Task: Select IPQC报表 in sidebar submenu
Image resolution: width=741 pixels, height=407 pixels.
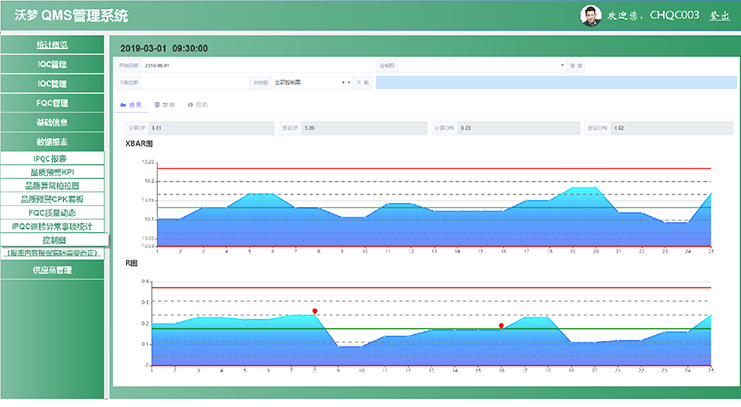Action: coord(52,158)
